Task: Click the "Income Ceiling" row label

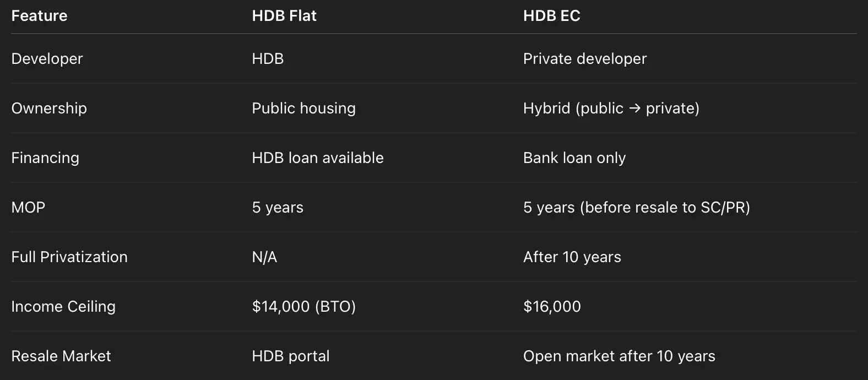Action: point(63,306)
